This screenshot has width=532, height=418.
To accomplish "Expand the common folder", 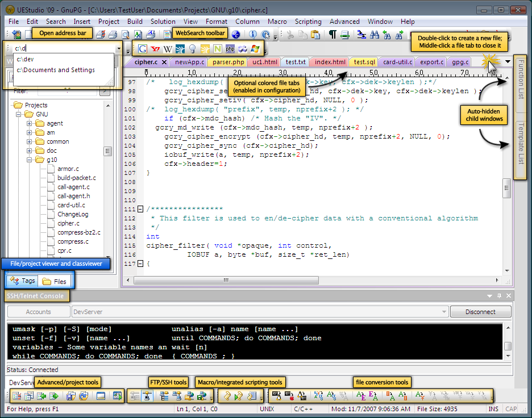I will (x=29, y=141).
